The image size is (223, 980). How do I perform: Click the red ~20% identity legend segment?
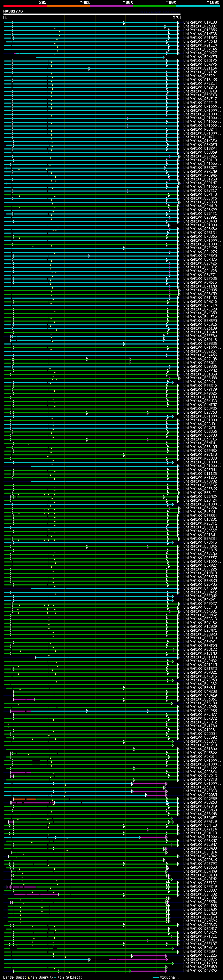pos(25,6)
